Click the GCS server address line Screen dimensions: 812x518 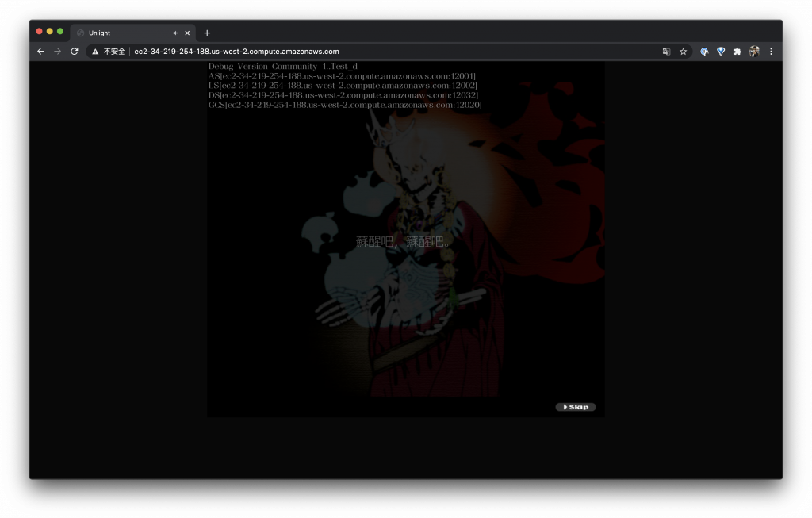click(345, 105)
